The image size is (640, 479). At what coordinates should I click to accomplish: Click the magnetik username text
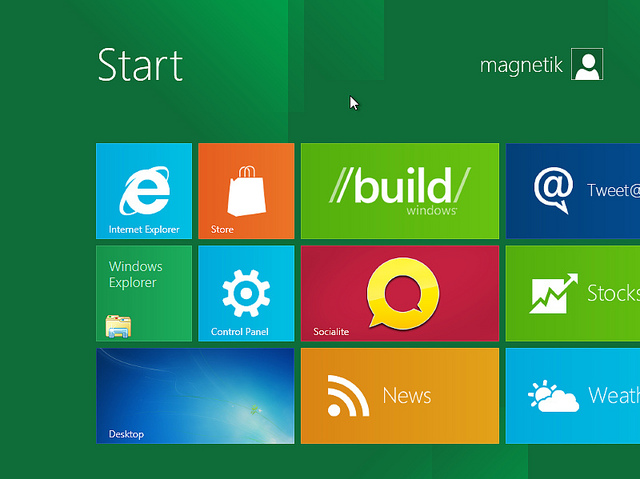click(x=521, y=65)
